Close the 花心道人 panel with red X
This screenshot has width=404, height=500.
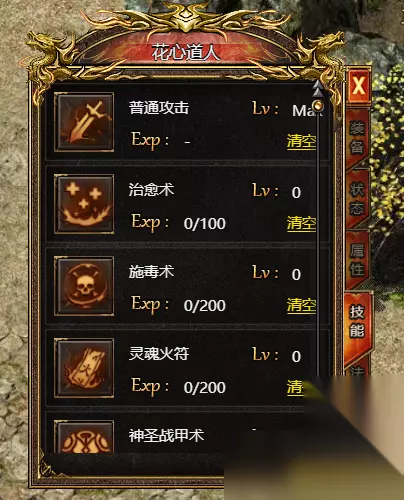358,86
